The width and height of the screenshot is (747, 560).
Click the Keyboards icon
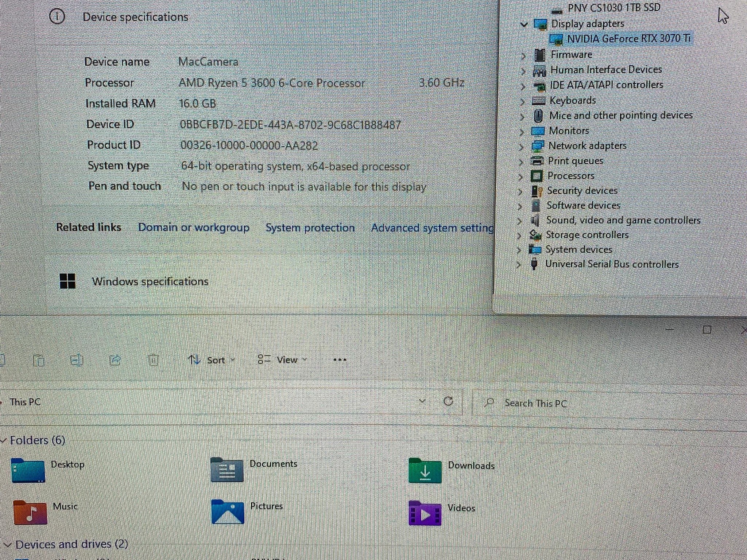tap(538, 101)
